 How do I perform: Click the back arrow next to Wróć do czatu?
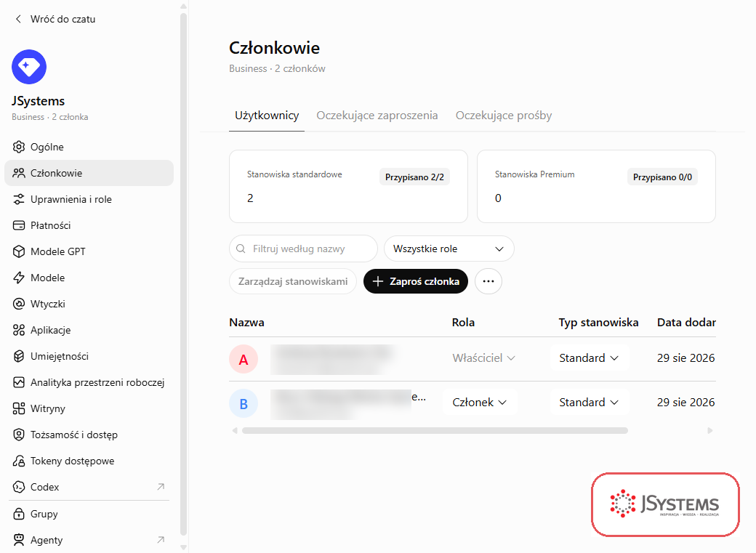18,19
